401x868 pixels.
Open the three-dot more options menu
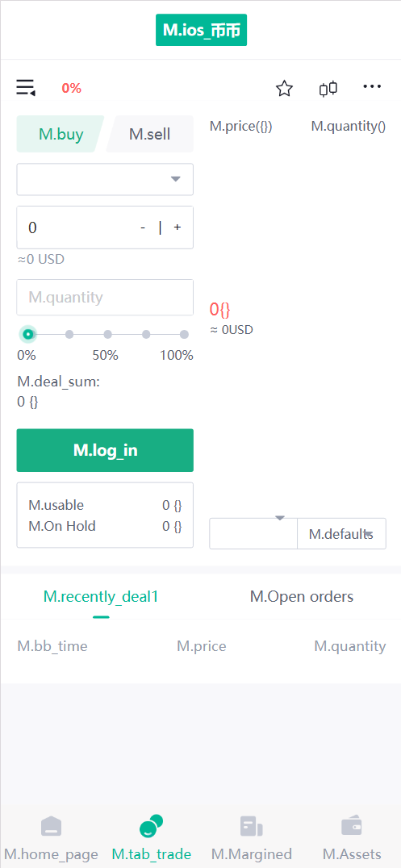372,86
